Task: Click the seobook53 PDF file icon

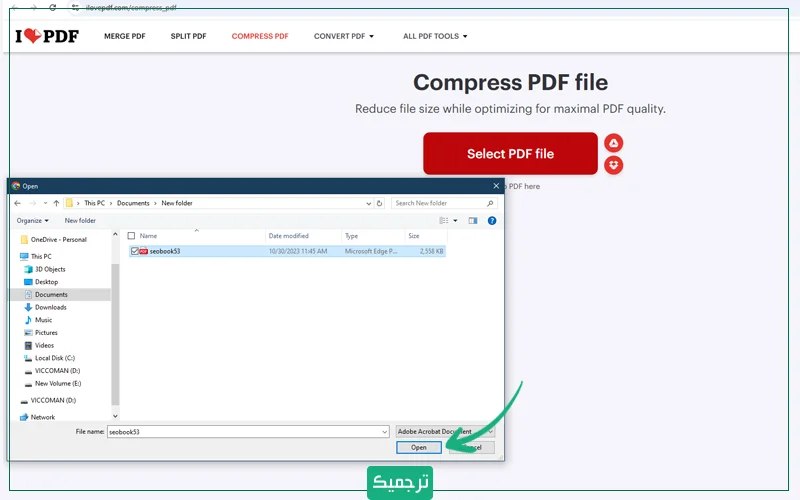Action: pos(144,251)
